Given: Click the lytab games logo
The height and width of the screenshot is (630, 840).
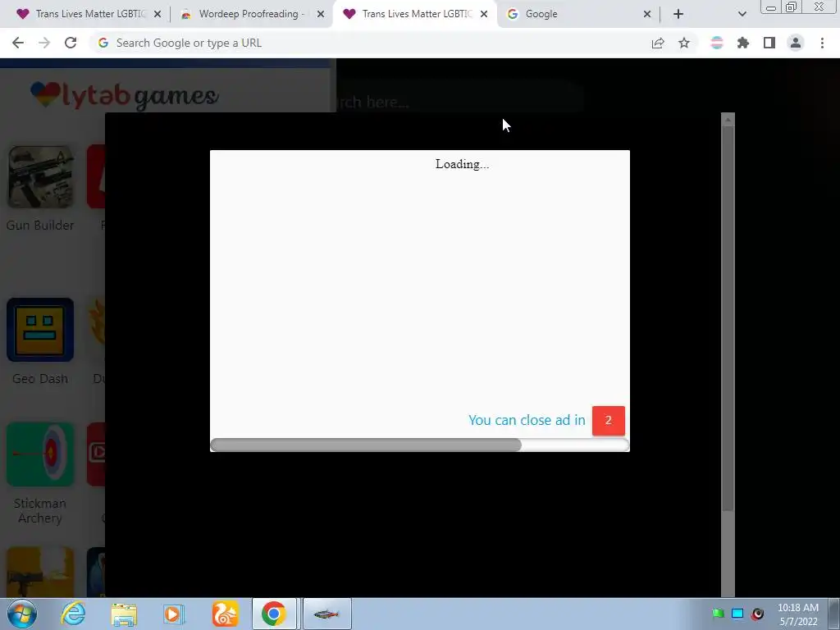Looking at the screenshot, I should (x=125, y=95).
